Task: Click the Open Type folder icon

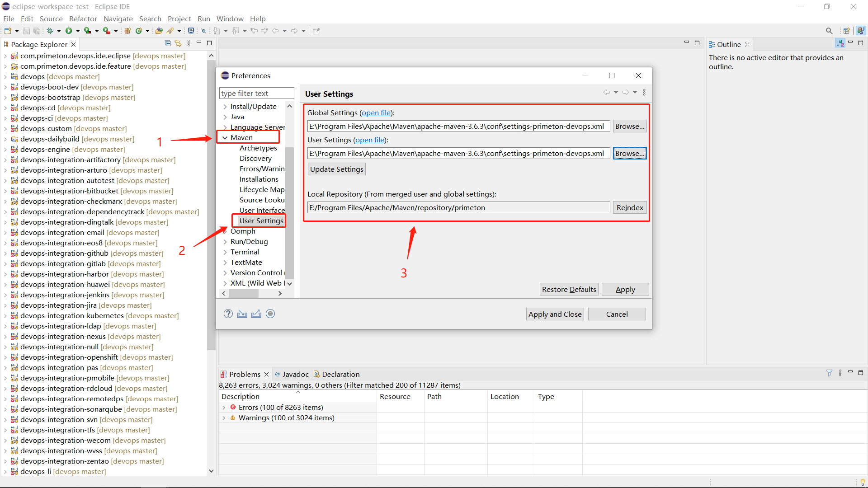Action: (x=159, y=31)
